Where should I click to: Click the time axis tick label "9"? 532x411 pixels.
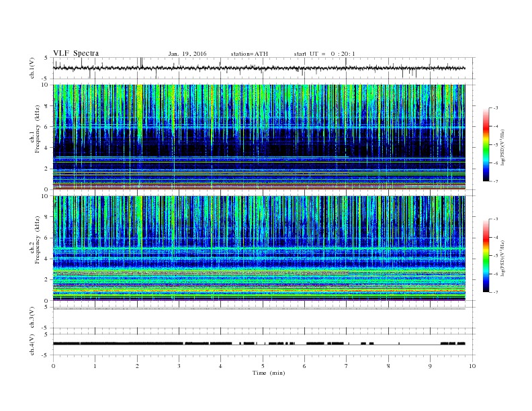coord(430,366)
